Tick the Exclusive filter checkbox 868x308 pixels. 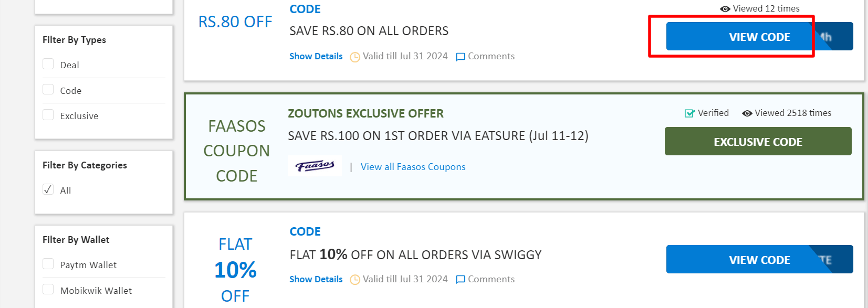pos(48,115)
